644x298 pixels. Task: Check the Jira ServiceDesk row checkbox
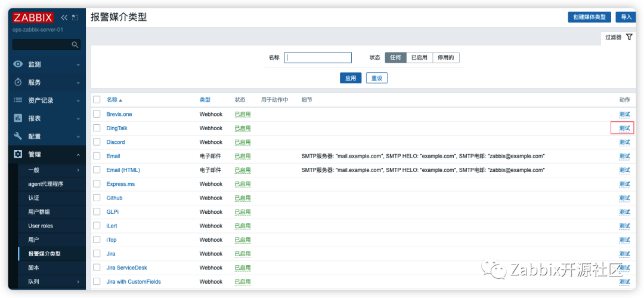[x=97, y=268]
